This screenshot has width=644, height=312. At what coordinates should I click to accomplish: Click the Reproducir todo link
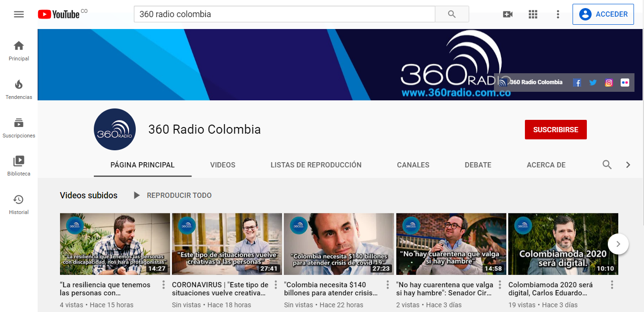point(179,195)
